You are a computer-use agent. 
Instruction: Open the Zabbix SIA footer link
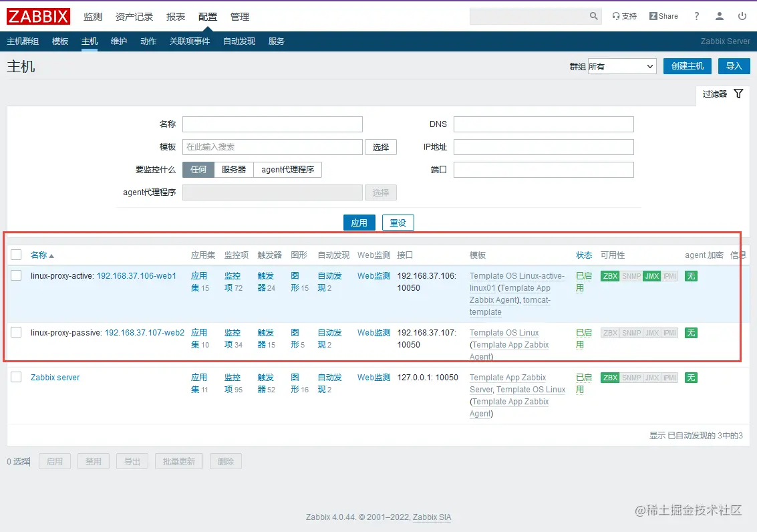click(x=432, y=517)
